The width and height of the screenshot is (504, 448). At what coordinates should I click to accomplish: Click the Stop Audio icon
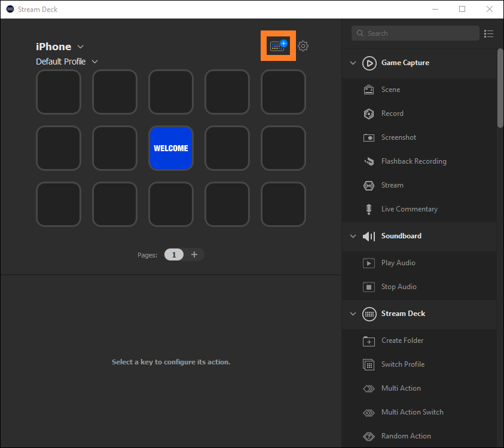coord(369,287)
